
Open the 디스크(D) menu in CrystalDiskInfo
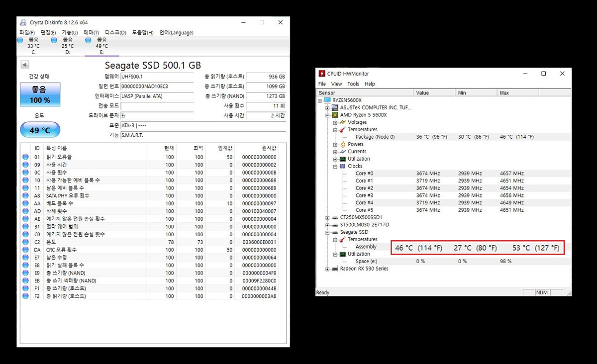(x=115, y=33)
